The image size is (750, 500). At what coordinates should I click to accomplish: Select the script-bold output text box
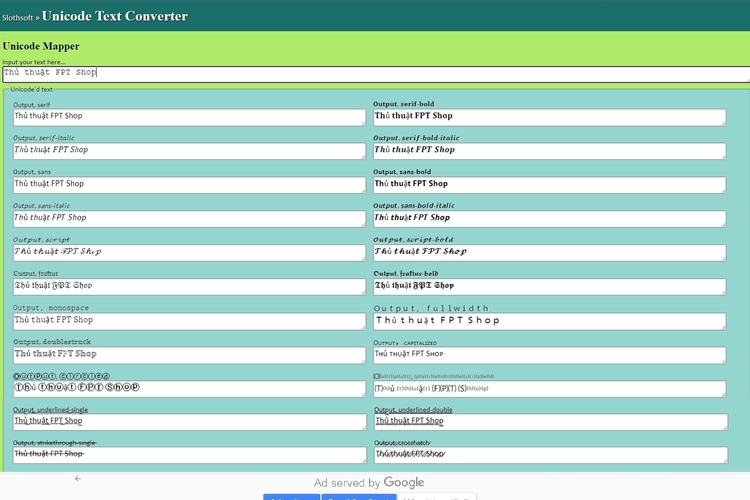coord(550,253)
